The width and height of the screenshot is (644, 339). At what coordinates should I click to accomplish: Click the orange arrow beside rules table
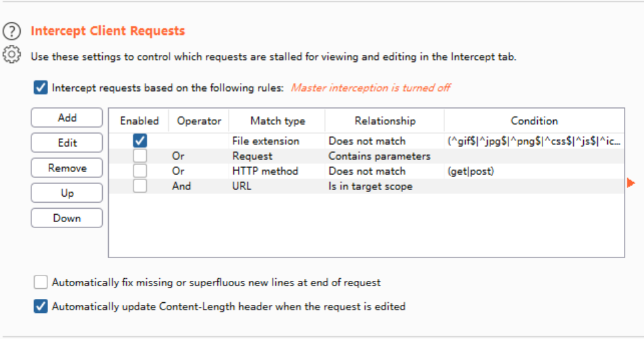click(631, 183)
